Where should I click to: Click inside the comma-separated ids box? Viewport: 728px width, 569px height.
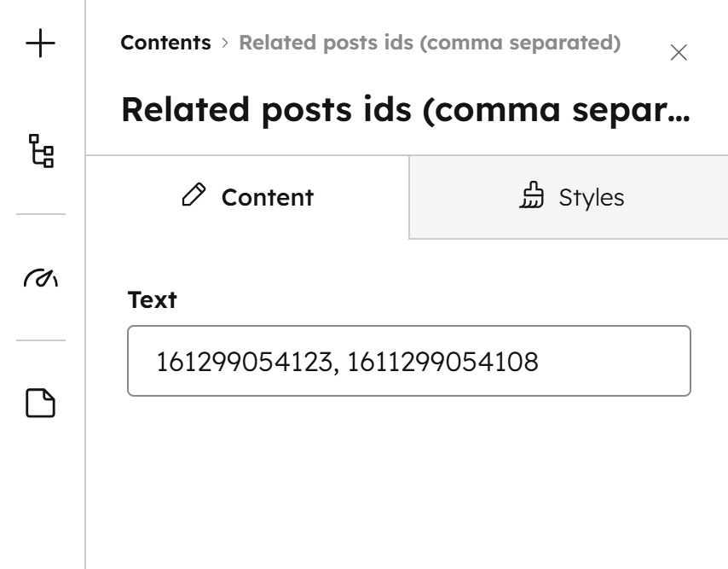(409, 362)
